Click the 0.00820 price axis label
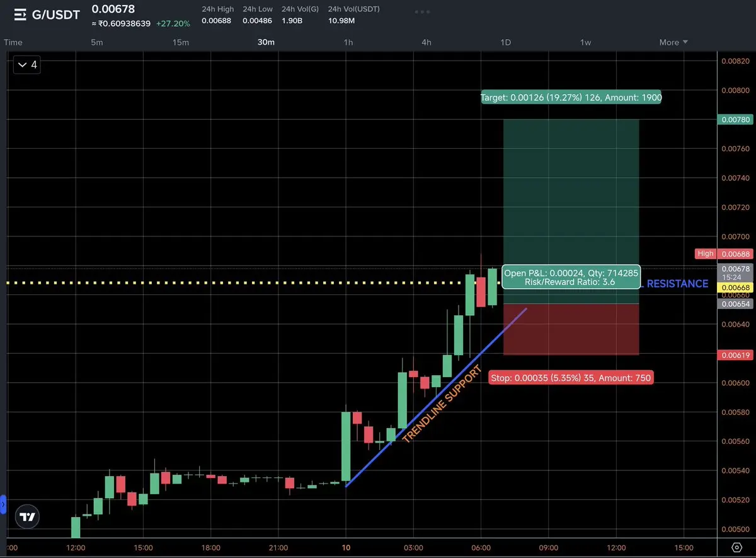Screen dimensions: 756x558 coord(735,61)
